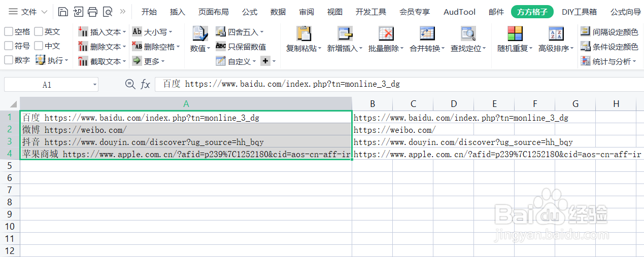Switch to the 数据 tab

[x=278, y=12]
